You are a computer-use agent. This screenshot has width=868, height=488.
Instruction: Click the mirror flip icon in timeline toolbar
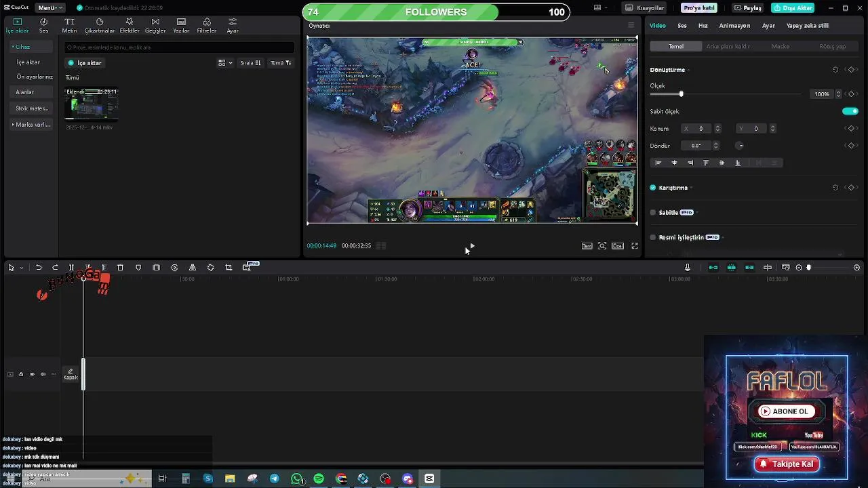coord(193,268)
